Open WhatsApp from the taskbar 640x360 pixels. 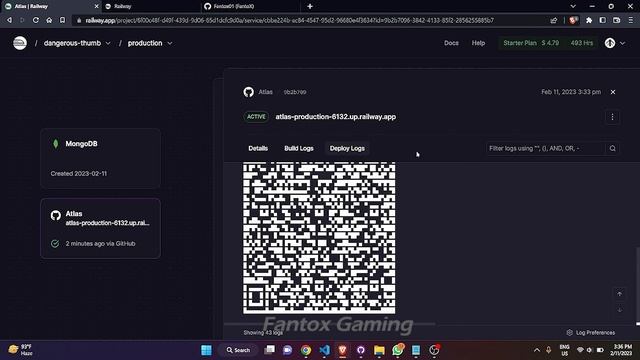(x=398, y=350)
